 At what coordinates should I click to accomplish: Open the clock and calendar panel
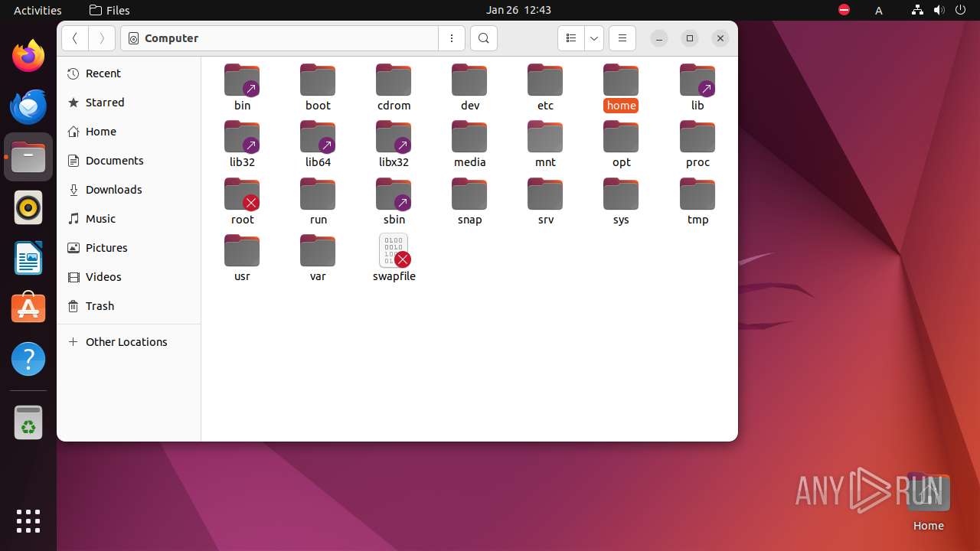[518, 10]
